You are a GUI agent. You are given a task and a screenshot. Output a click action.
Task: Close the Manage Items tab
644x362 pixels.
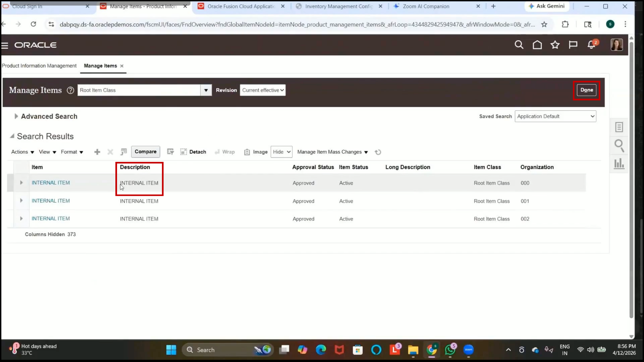122,66
